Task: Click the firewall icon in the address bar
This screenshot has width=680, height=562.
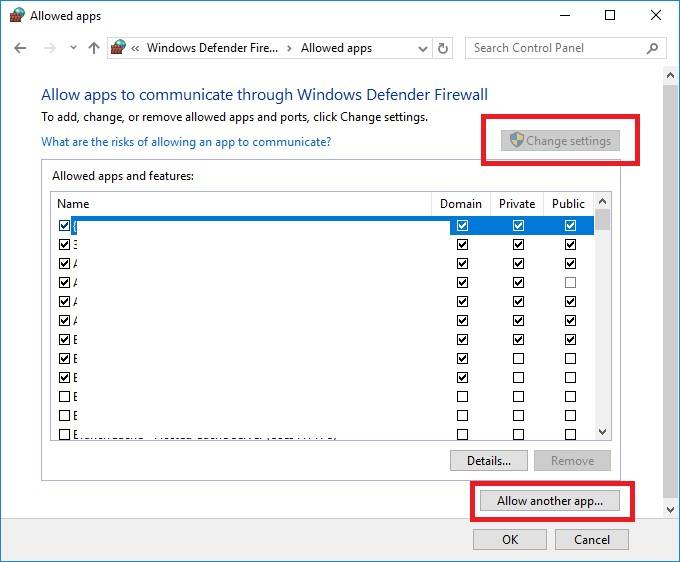Action: [x=118, y=48]
